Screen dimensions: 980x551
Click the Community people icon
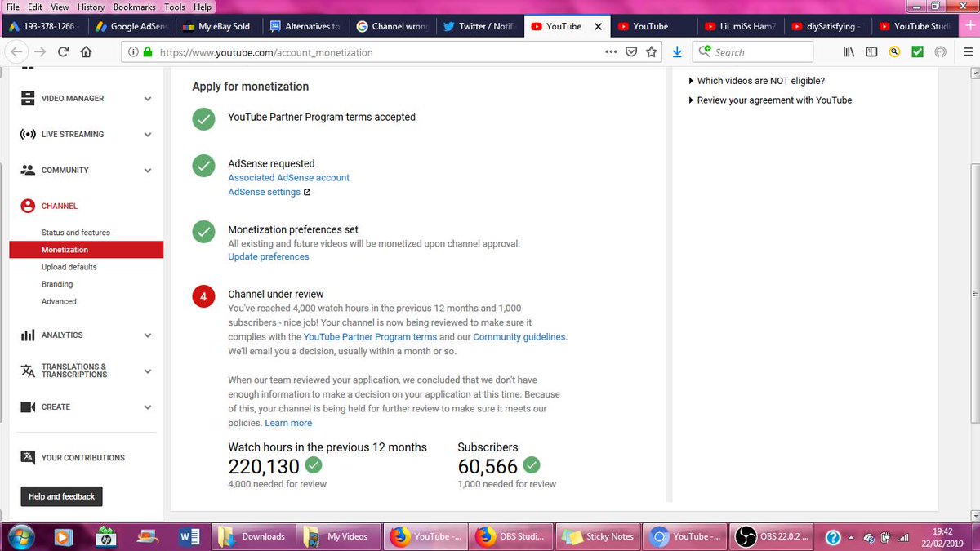click(28, 170)
